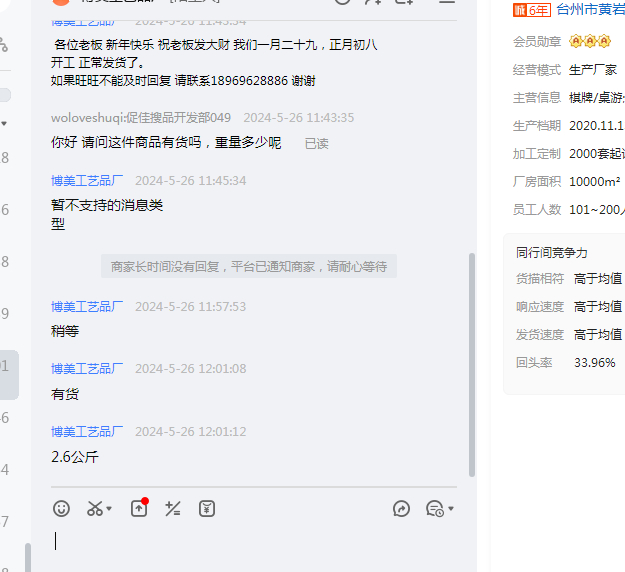The height and width of the screenshot is (572, 625).
Task: Click the forward share arrow icon
Action: 401,509
